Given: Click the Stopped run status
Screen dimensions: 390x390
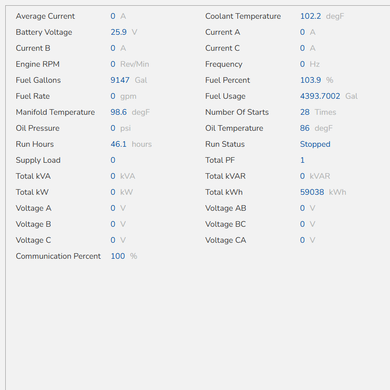Looking at the screenshot, I should 315,144.
